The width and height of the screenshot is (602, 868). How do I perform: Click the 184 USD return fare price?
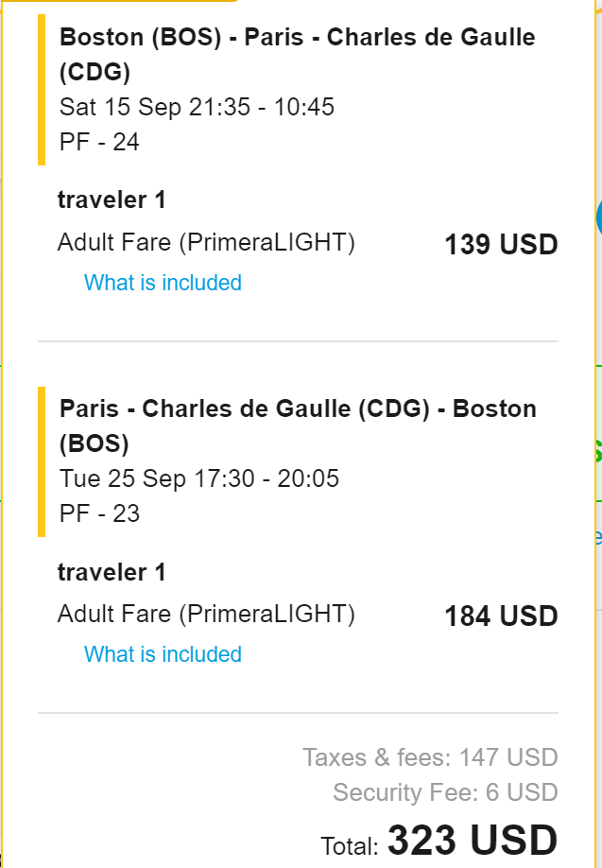[x=501, y=616]
